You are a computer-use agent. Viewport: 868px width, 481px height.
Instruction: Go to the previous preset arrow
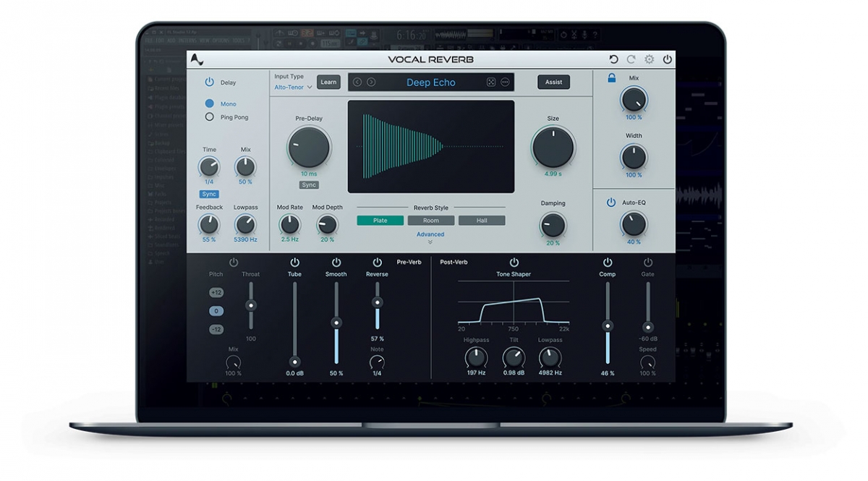(x=357, y=82)
